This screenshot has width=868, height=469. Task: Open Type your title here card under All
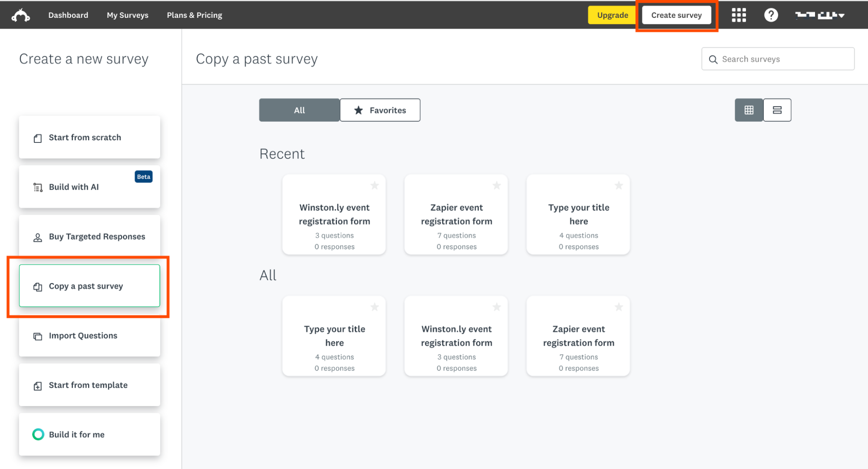coord(334,336)
